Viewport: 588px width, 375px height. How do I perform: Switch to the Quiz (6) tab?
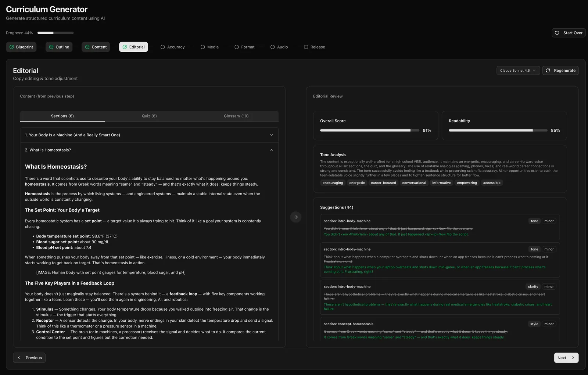(149, 116)
